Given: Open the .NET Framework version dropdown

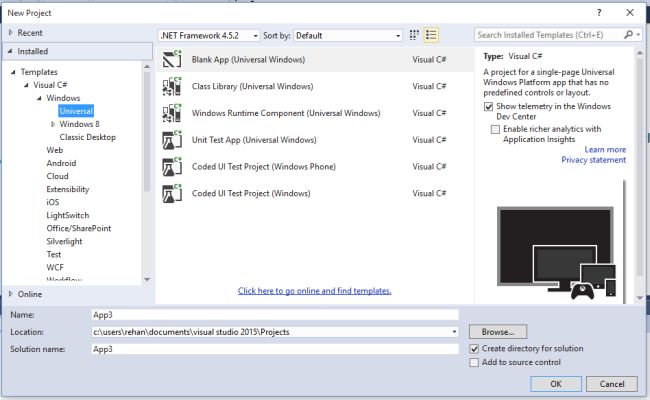Looking at the screenshot, I should coord(209,36).
